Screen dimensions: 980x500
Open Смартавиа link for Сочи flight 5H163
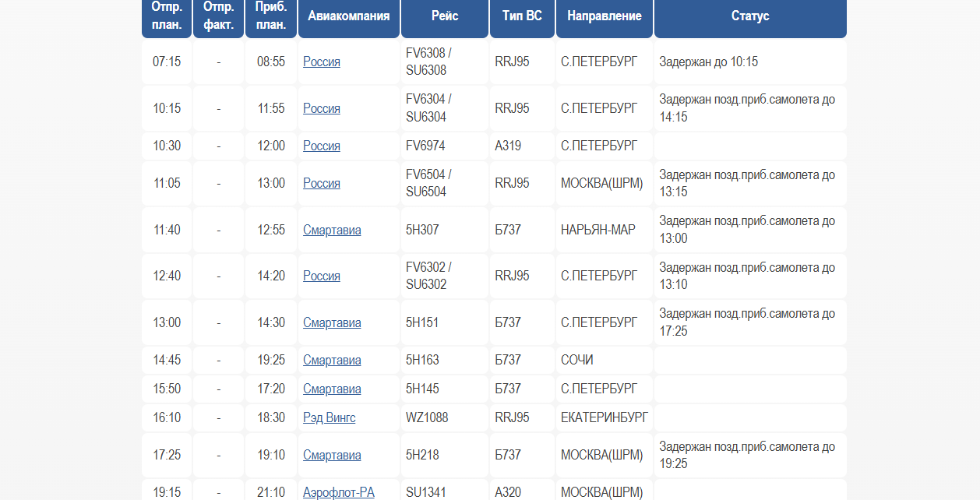(332, 360)
